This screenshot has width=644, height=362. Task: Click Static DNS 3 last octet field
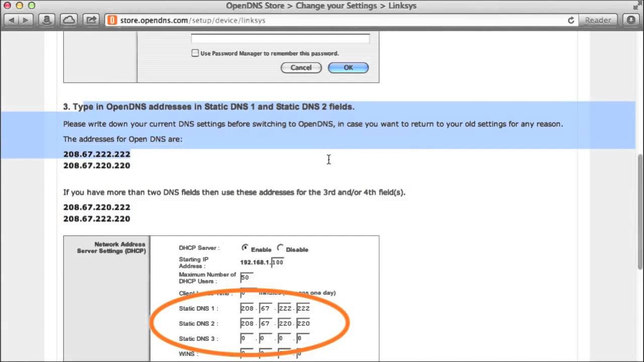303,338
